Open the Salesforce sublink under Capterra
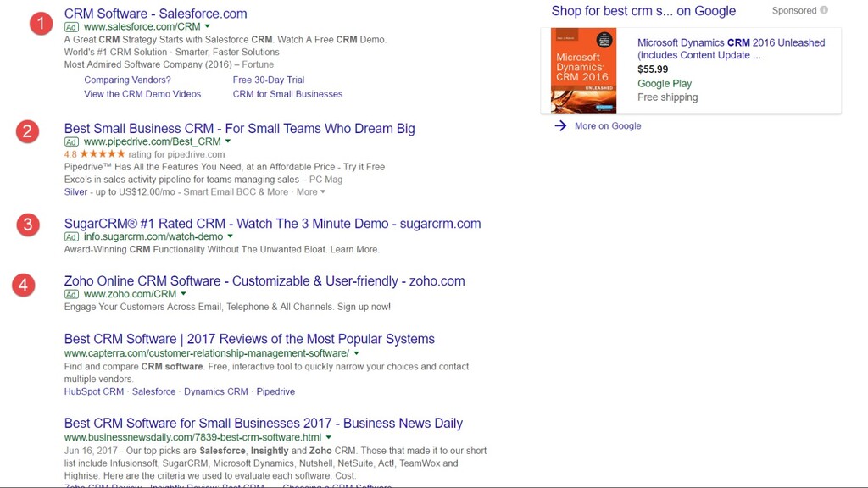Viewport: 868px width, 488px height. click(x=153, y=391)
